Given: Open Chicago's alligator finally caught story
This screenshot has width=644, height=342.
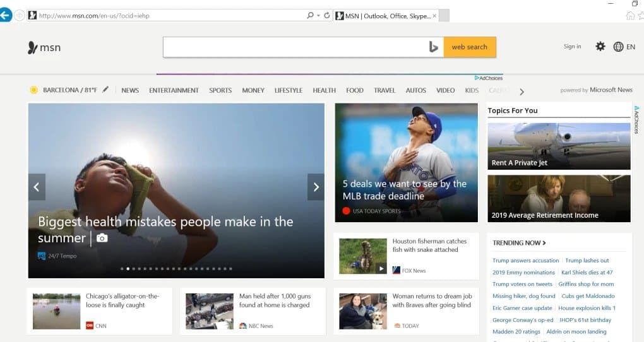Looking at the screenshot, I should point(122,300).
